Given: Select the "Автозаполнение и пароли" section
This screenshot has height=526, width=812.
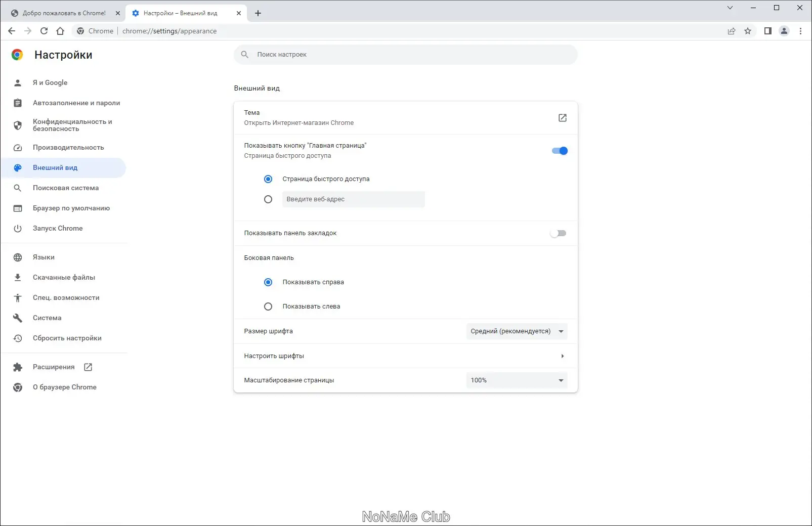Looking at the screenshot, I should point(76,103).
